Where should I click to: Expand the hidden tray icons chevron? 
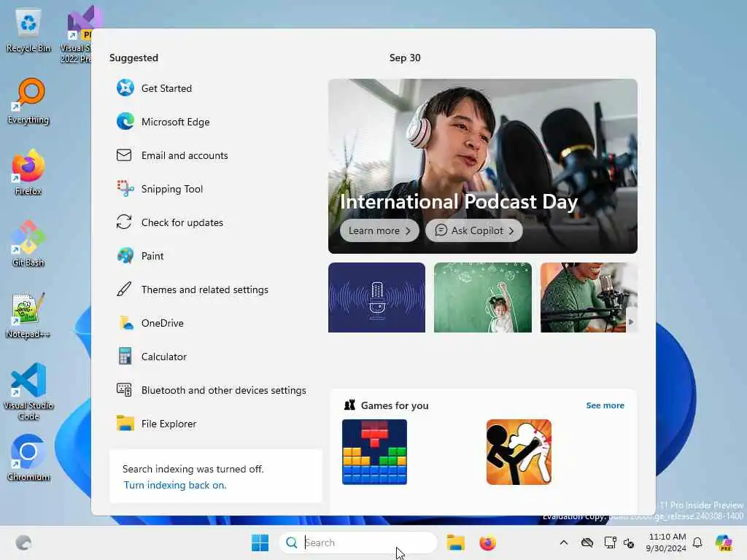(564, 542)
